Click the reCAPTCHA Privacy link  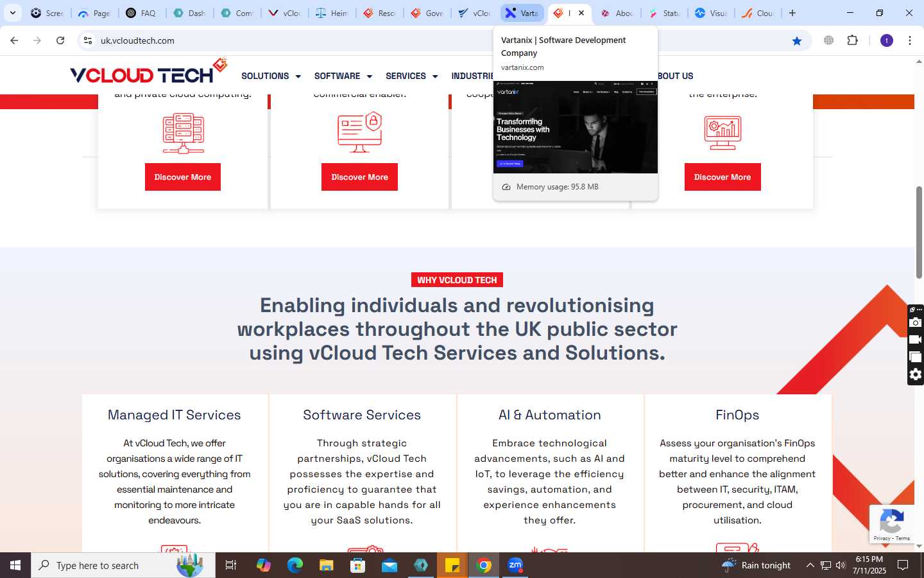(882, 538)
